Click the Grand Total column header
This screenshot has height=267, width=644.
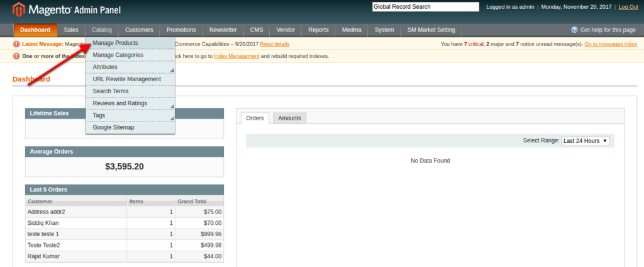tap(199, 202)
